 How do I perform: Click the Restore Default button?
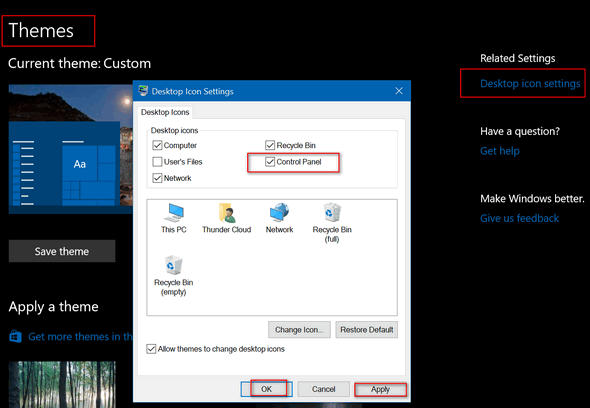tap(366, 330)
